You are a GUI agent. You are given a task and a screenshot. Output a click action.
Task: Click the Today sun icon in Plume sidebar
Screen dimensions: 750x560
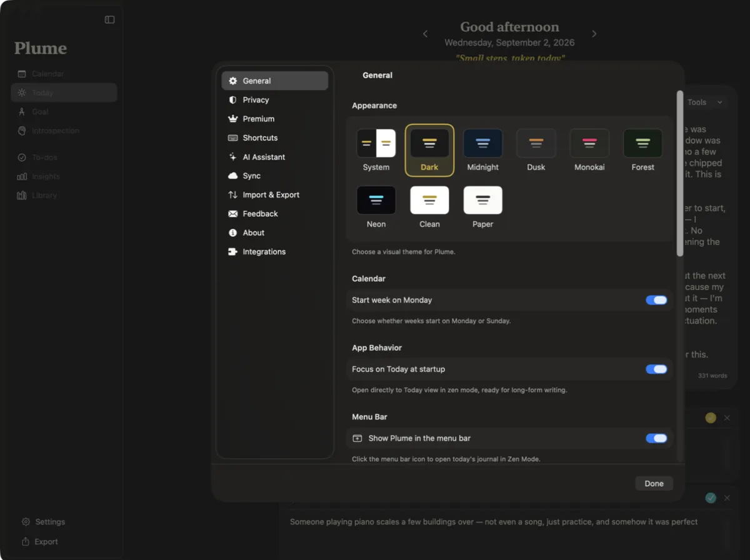pos(22,92)
